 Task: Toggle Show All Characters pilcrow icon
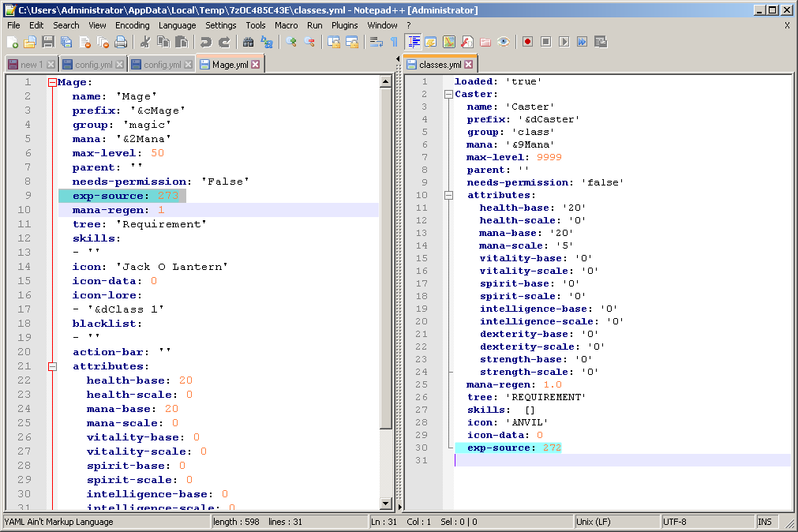(x=394, y=42)
